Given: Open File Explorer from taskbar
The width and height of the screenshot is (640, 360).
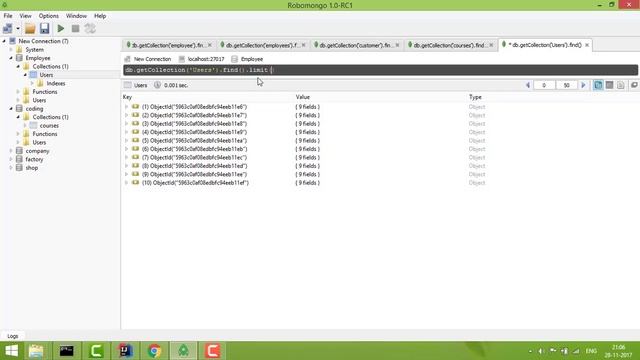Looking at the screenshot, I should point(36,351).
